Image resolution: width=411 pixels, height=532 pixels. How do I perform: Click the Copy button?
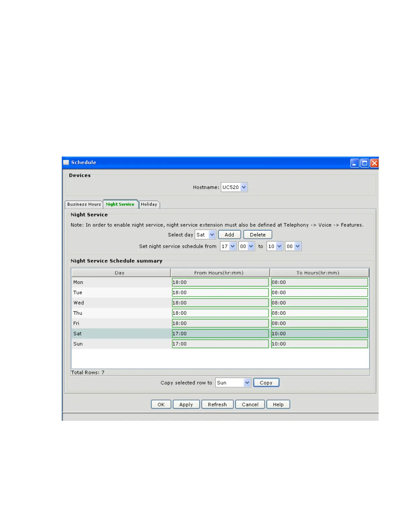266,383
